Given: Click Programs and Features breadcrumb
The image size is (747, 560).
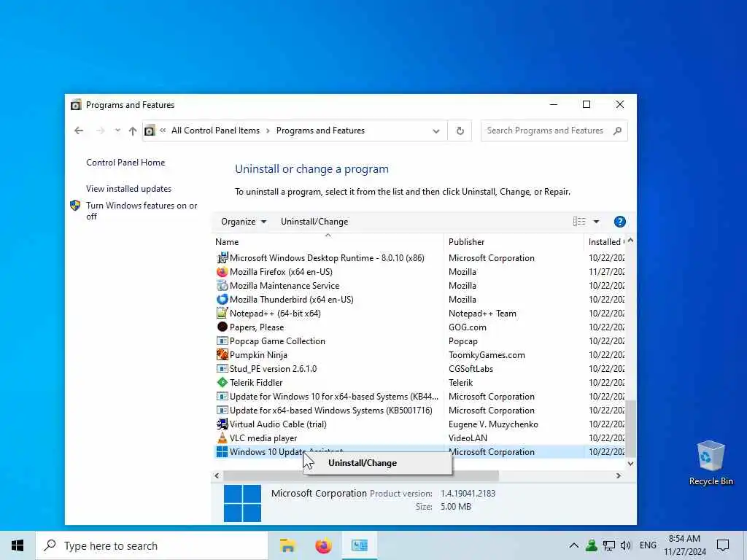Looking at the screenshot, I should pos(320,131).
